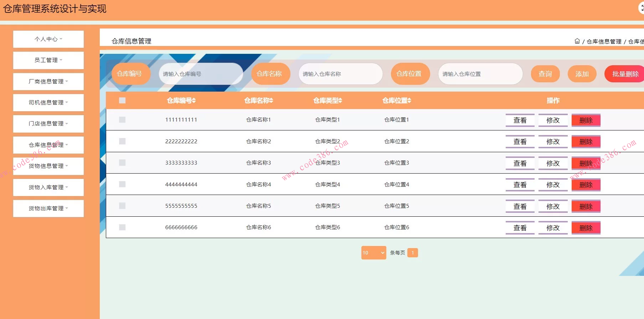644x319 pixels.
Task: Expand the 个人中心 sidebar menu
Action: tap(48, 39)
